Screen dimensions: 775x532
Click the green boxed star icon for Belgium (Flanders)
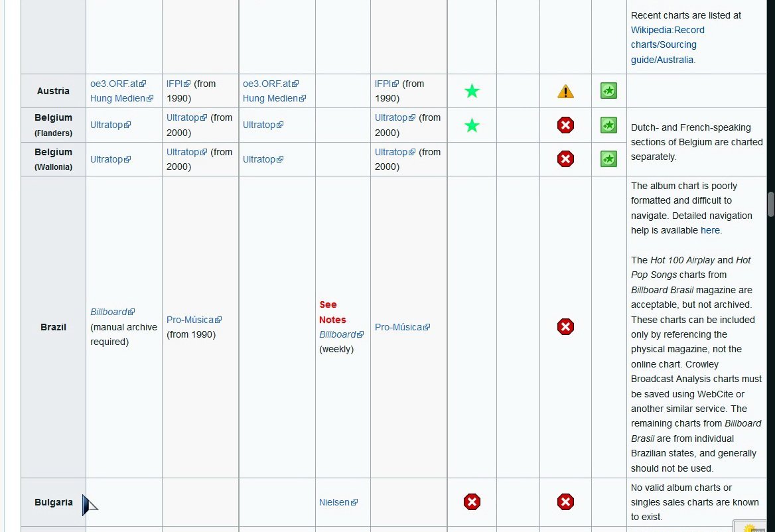click(x=608, y=125)
